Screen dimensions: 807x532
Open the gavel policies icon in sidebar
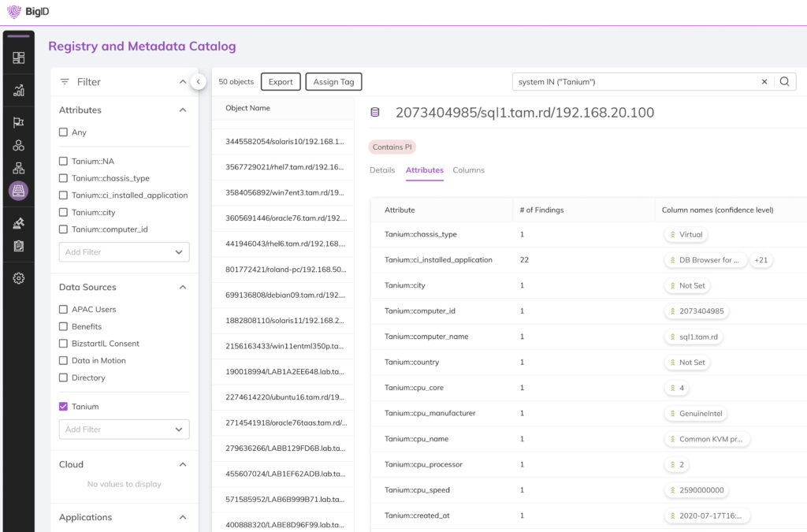19,224
